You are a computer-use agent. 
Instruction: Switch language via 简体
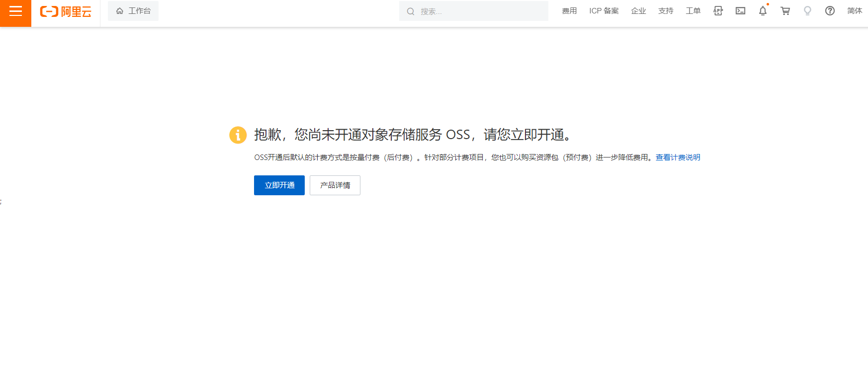coord(855,11)
